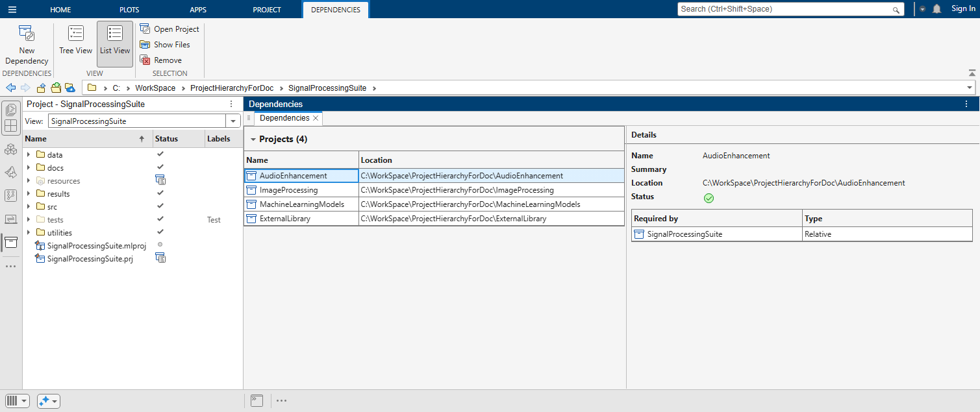This screenshot has width=980, height=412.
Task: Open the sixth sidebar icon
Action: [x=11, y=219]
